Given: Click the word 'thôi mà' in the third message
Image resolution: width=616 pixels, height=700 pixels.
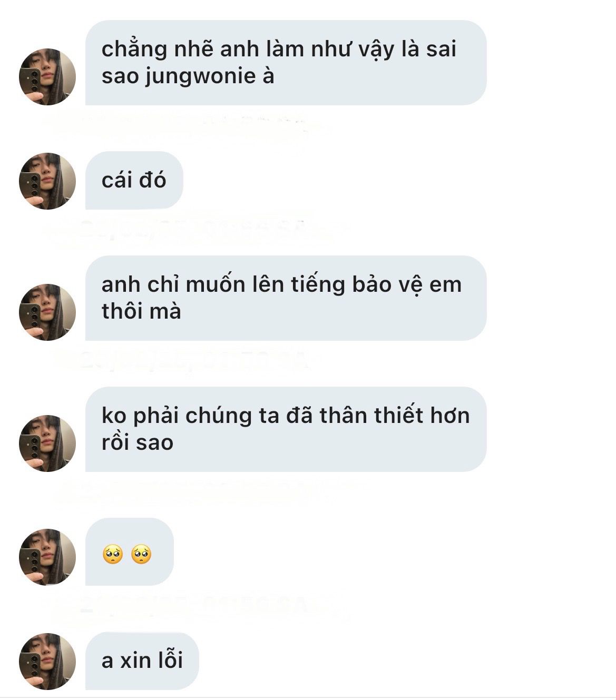Looking at the screenshot, I should [x=141, y=311].
